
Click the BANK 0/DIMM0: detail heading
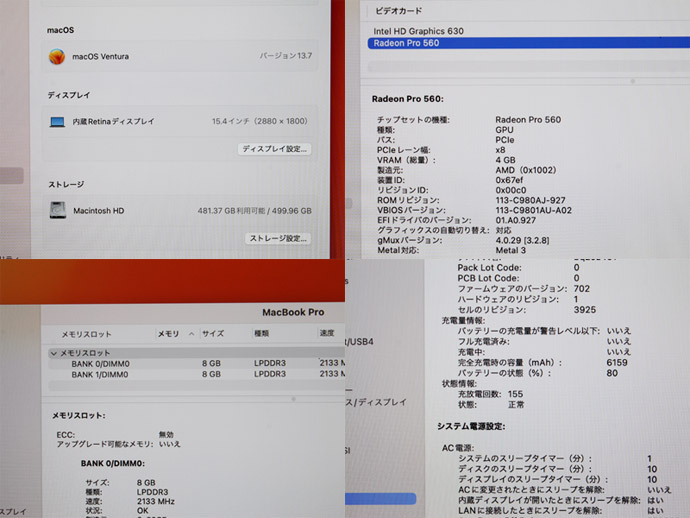click(113, 463)
